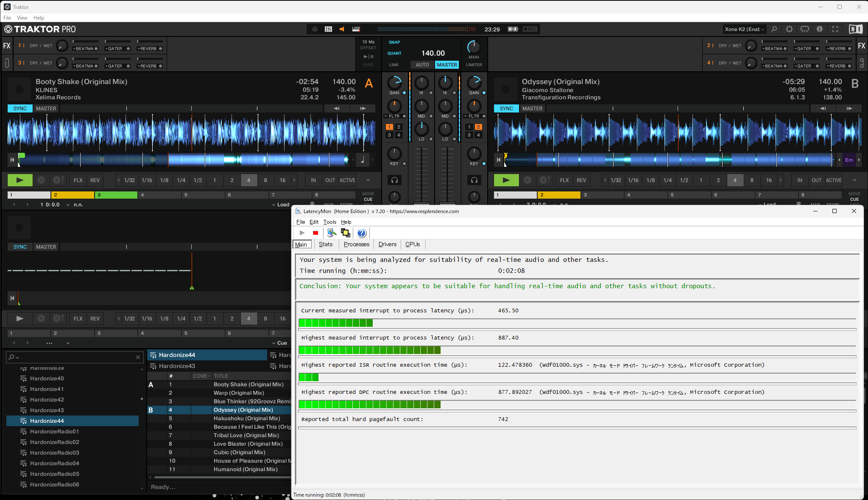The height and width of the screenshot is (500, 868).
Task: Switch to LatencyMon Stats tab
Action: tap(325, 244)
